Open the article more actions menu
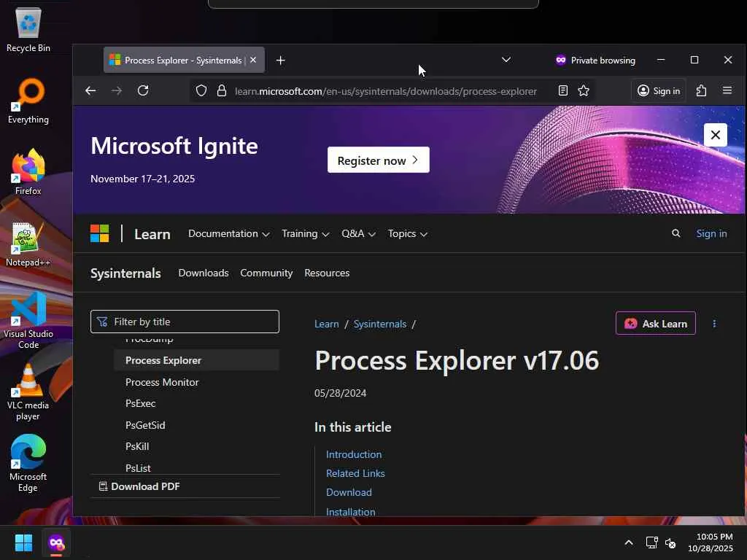The image size is (747, 560). click(714, 324)
